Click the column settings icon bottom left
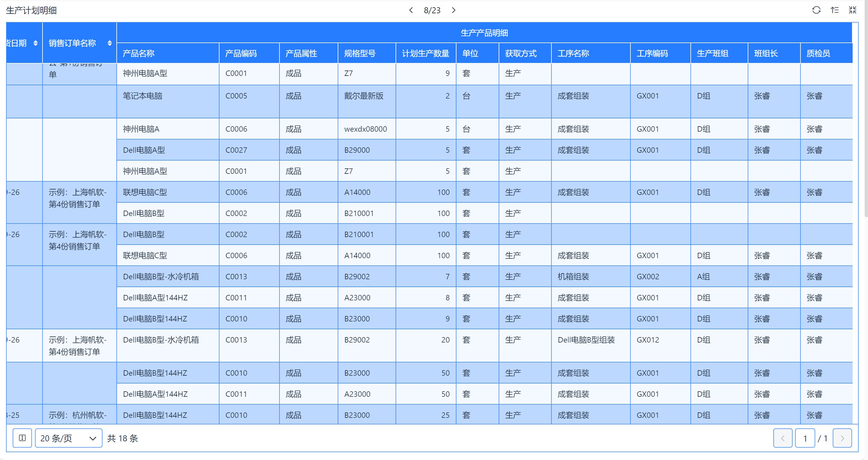Screen dimensions: 868x460 click(22, 438)
